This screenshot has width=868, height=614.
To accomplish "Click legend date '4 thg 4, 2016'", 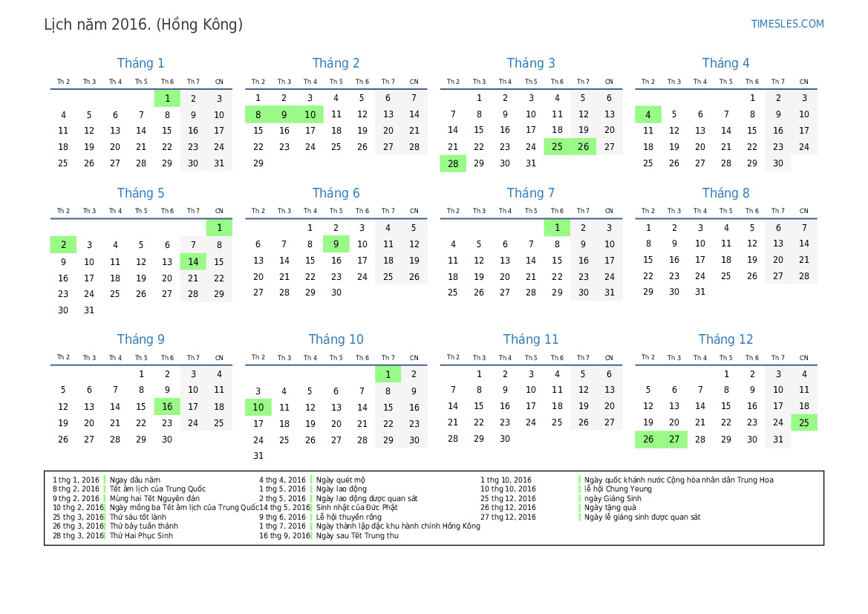I will click(282, 480).
